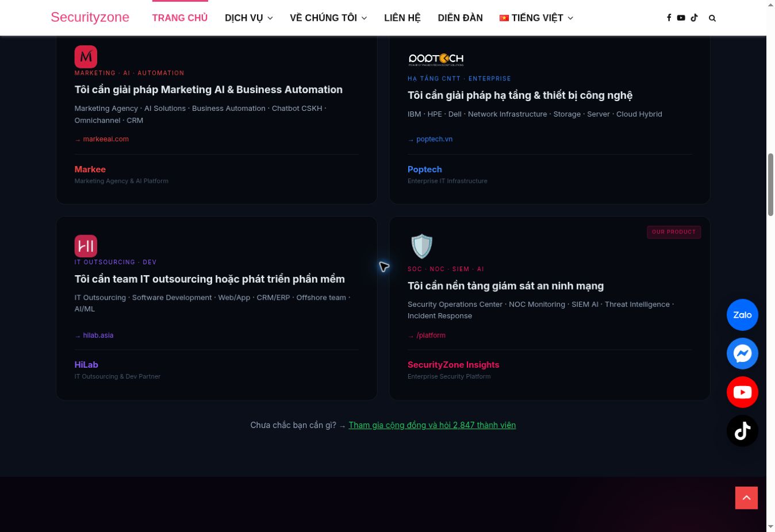Click the Poptech logo image
Viewport: 775px width, 532px height.
436,59
